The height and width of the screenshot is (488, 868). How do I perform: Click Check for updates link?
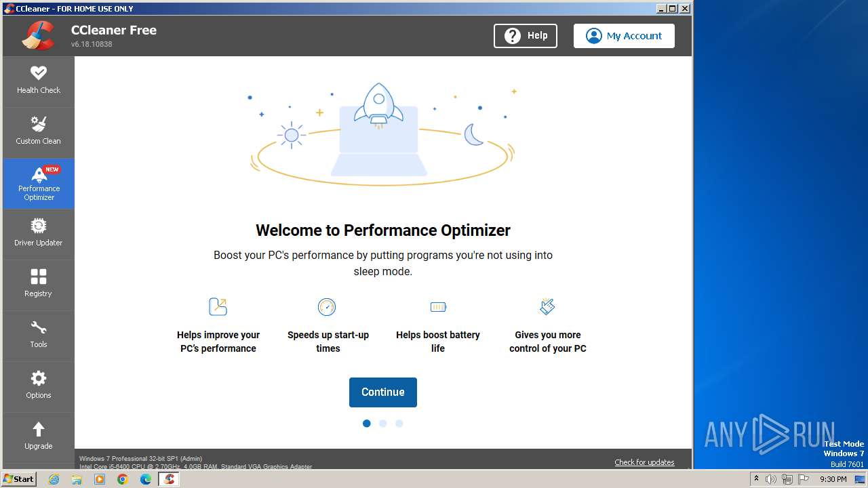644,462
